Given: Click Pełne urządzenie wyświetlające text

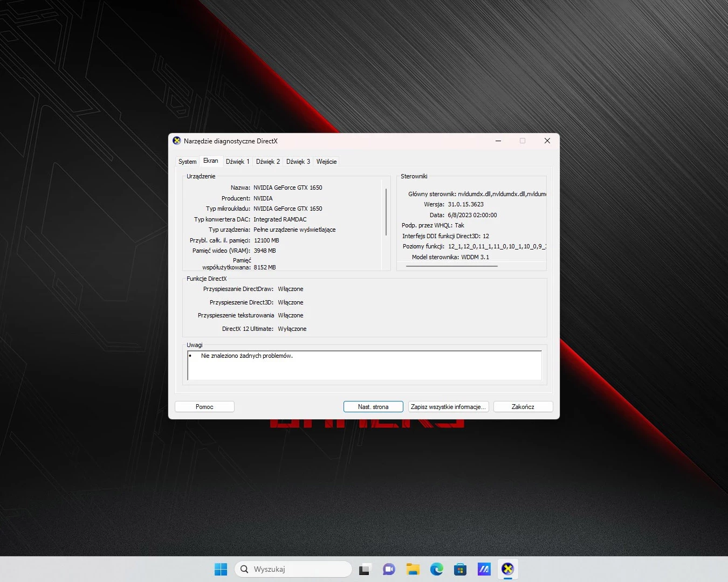Looking at the screenshot, I should pyautogui.click(x=294, y=230).
